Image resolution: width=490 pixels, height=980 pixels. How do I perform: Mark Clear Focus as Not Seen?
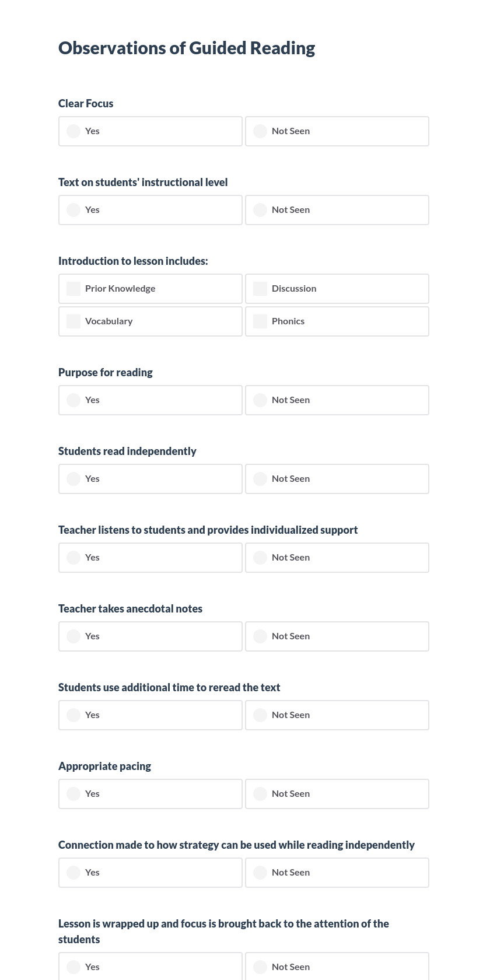(x=260, y=131)
